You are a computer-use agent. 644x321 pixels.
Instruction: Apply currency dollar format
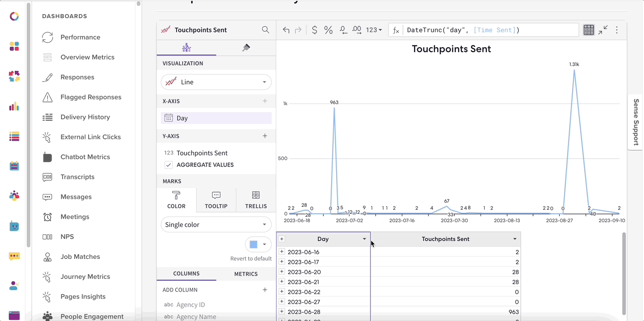point(314,30)
